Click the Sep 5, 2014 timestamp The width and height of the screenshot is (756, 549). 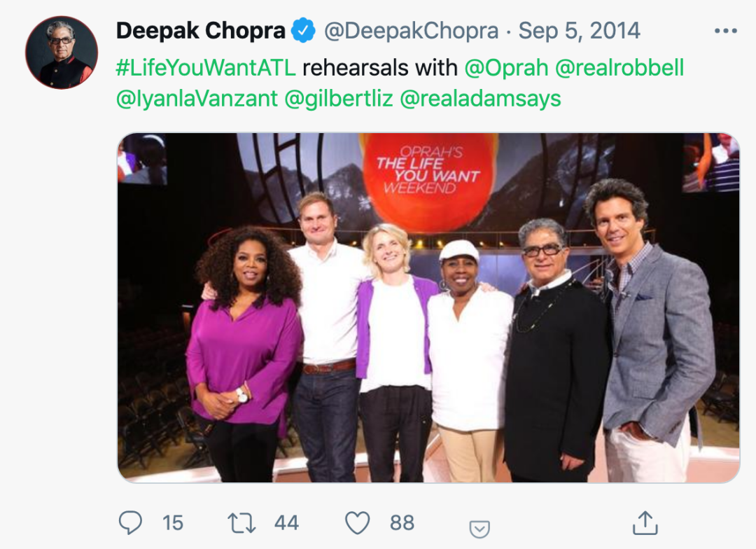(579, 31)
